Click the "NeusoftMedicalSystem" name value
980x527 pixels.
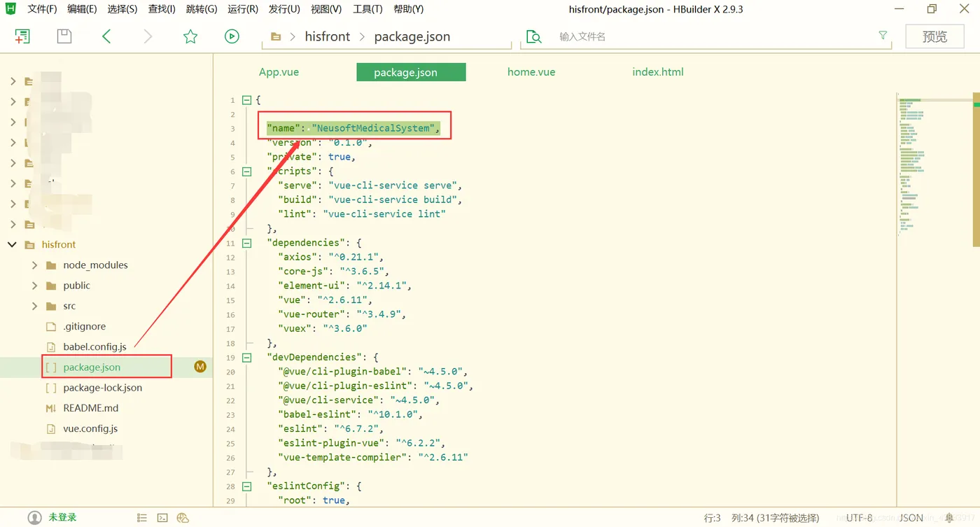[372, 128]
